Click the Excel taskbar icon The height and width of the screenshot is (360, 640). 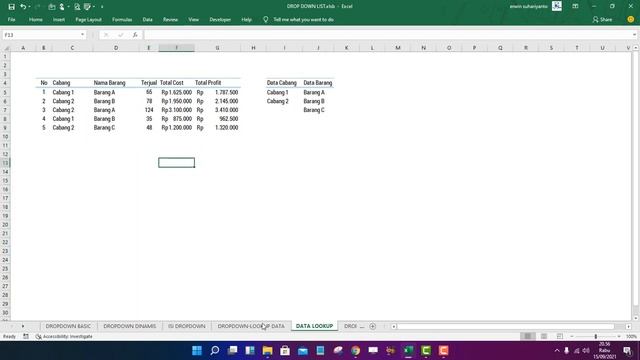click(408, 351)
